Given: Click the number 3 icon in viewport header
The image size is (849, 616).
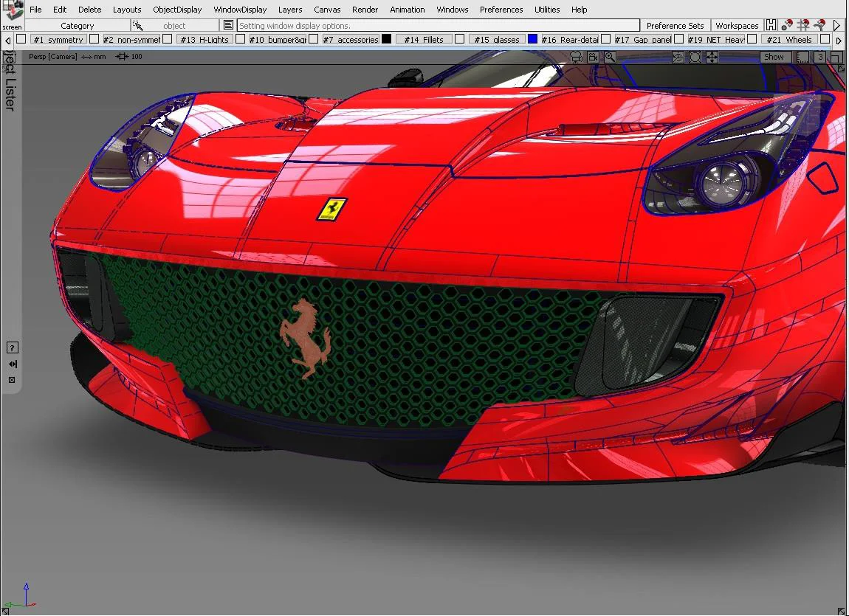Looking at the screenshot, I should coord(820,57).
